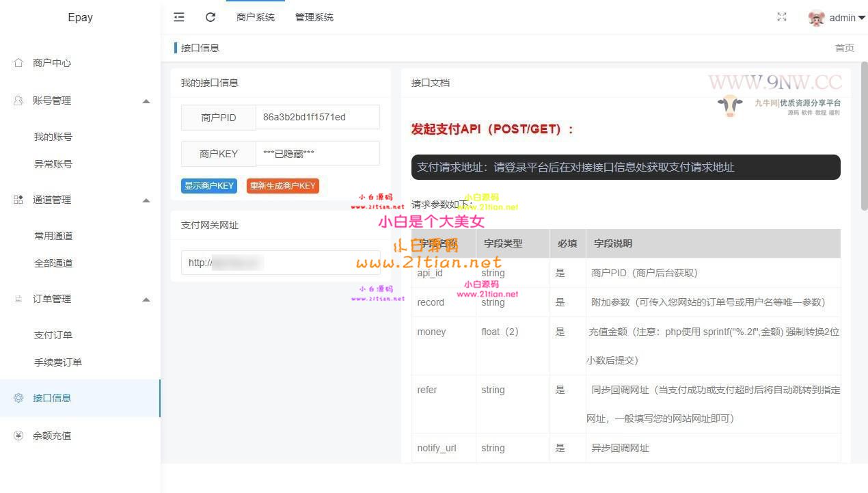Go to 支付订单 page

(x=53, y=335)
